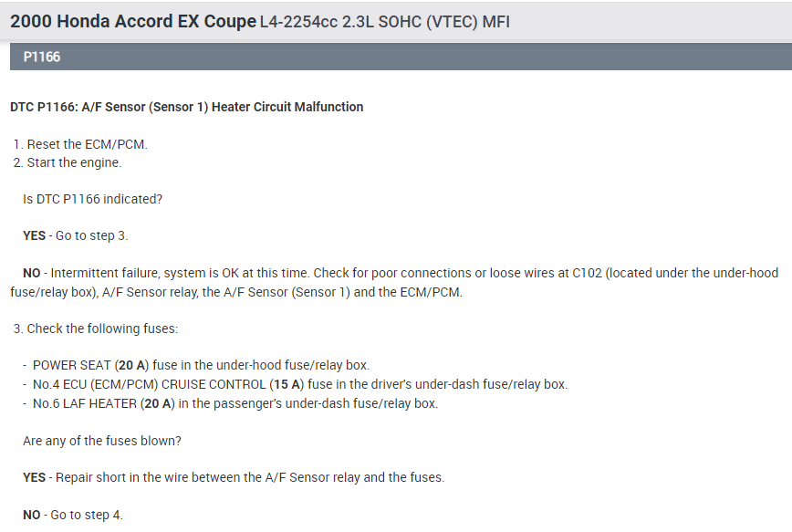
Task: Click the YES - Repair short in wire line
Action: point(234,477)
